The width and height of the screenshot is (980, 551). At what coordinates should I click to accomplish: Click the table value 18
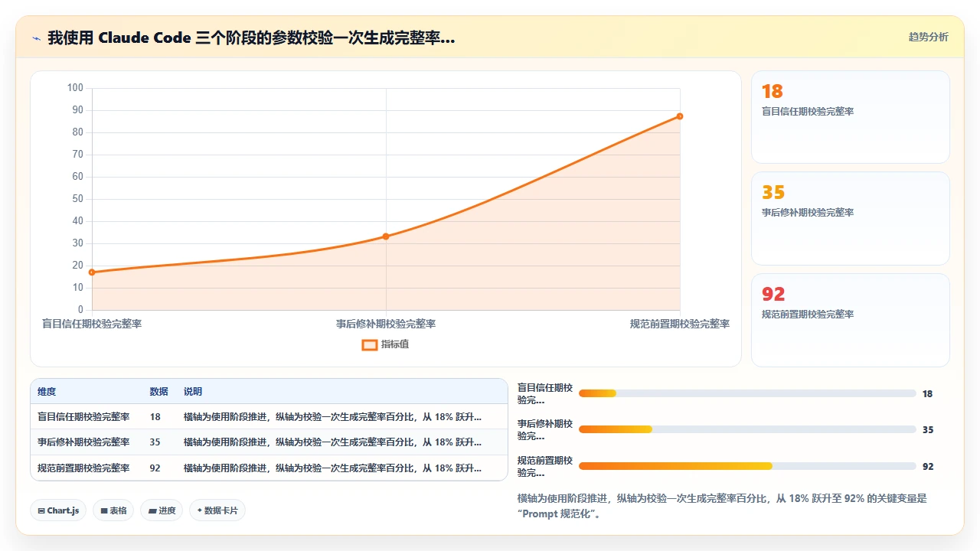pos(155,417)
